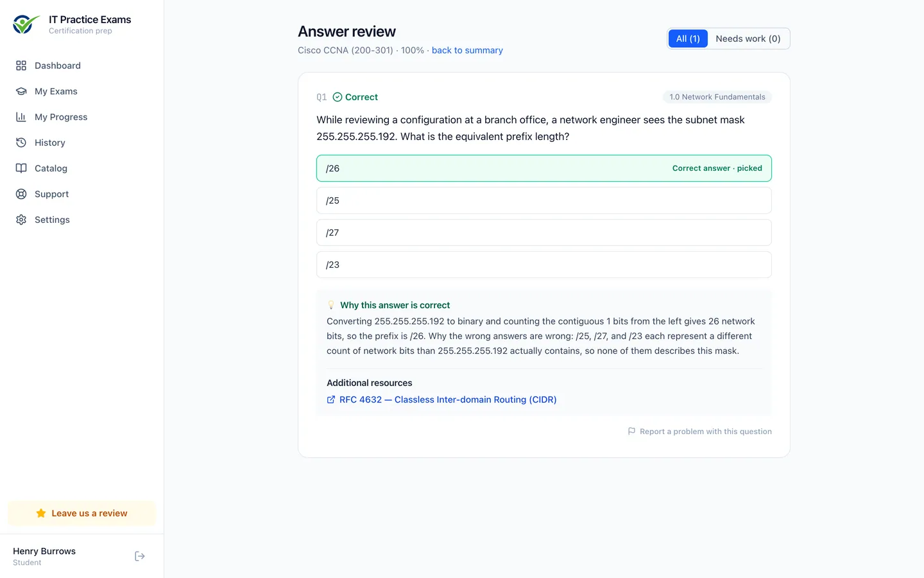Click the Why this answer is correct heading
The height and width of the screenshot is (578, 924).
coord(395,305)
